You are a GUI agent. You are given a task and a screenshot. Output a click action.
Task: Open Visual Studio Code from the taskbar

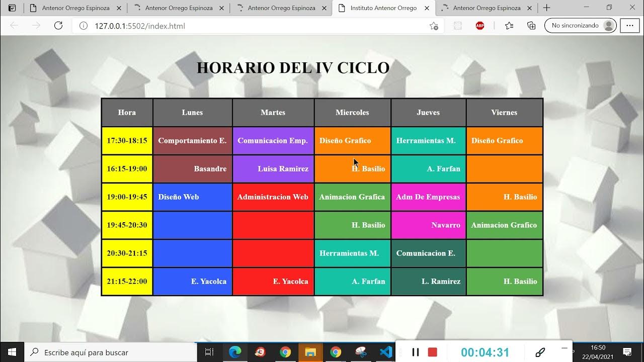(x=386, y=352)
